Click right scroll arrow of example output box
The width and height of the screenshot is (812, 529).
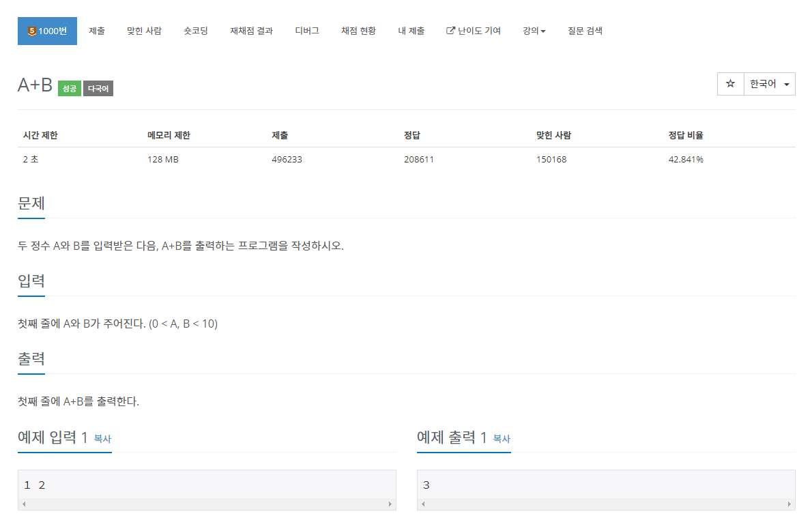point(789,504)
